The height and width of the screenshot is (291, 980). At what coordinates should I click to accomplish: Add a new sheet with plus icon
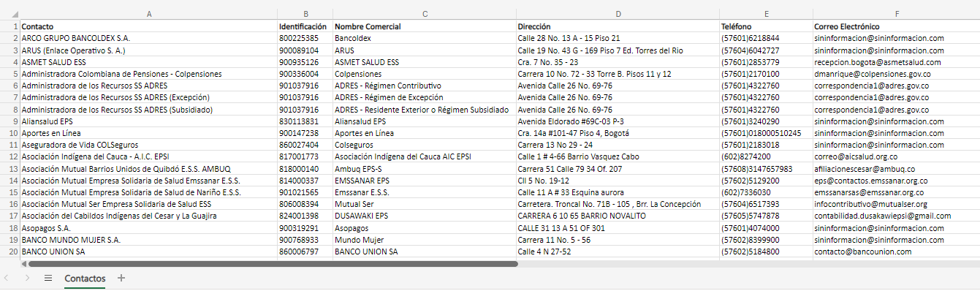121,278
